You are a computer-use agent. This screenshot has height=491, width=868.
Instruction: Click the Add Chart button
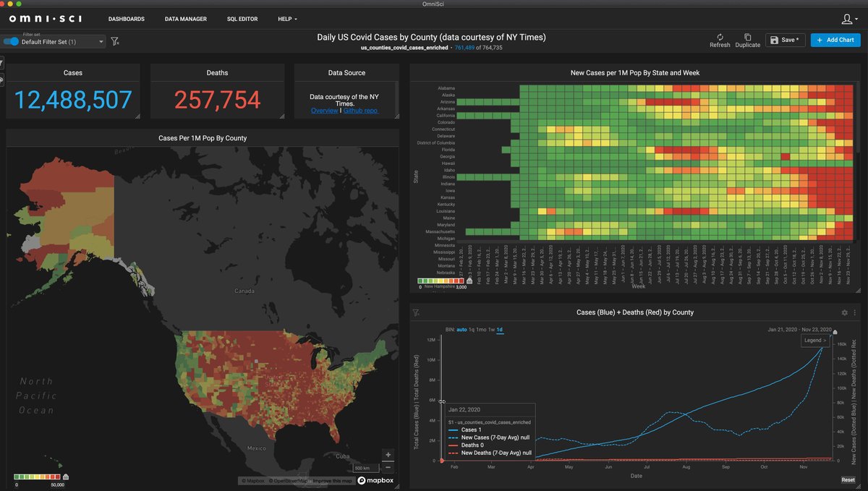835,40
